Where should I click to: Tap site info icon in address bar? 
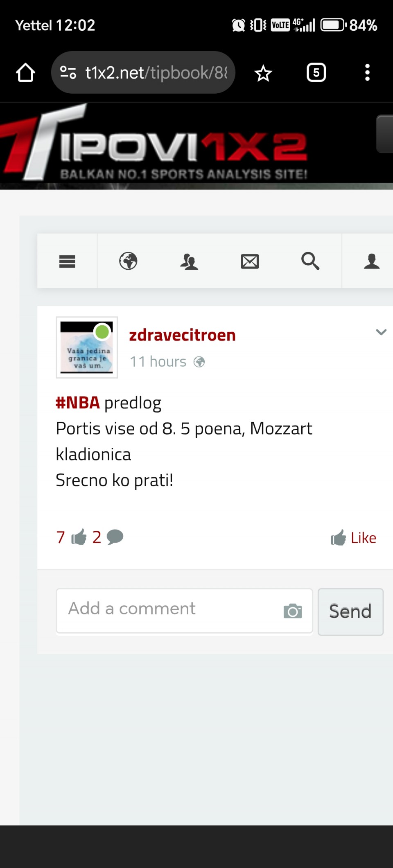click(68, 73)
